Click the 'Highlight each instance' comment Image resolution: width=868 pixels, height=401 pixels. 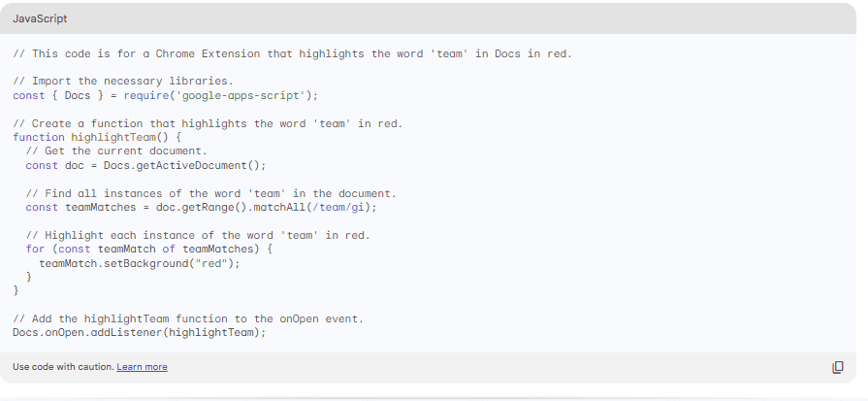pos(198,235)
